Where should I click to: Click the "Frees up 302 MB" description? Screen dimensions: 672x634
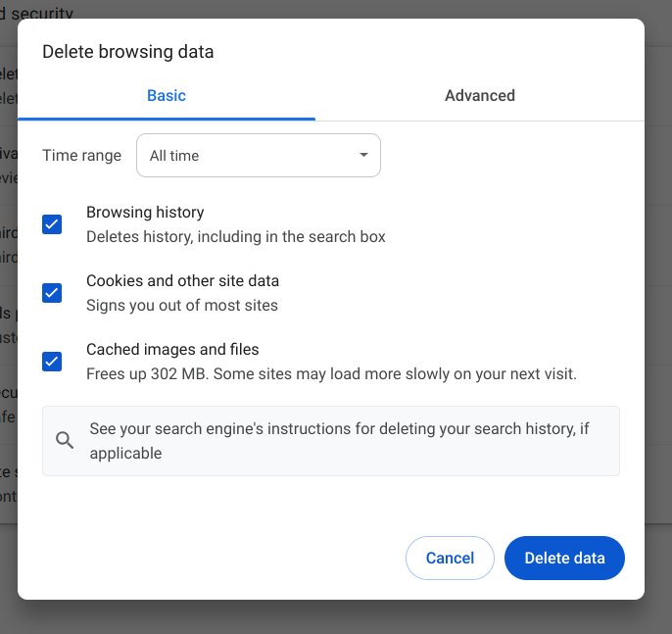click(x=331, y=374)
